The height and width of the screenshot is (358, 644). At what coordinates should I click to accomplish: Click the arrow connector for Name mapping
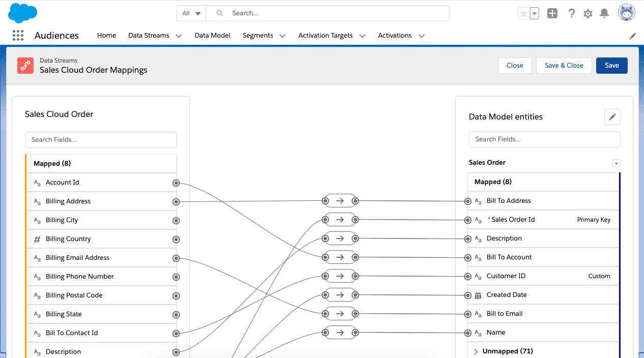[x=340, y=333]
